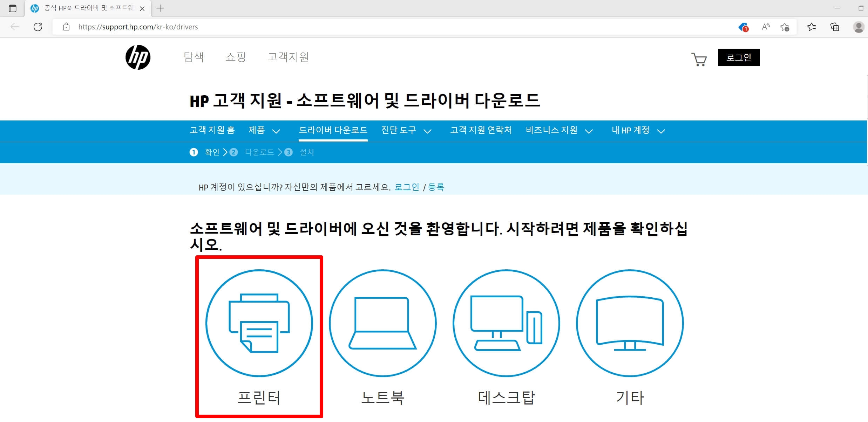Open the browser Collections icon
This screenshot has height=422, width=868.
(x=835, y=27)
